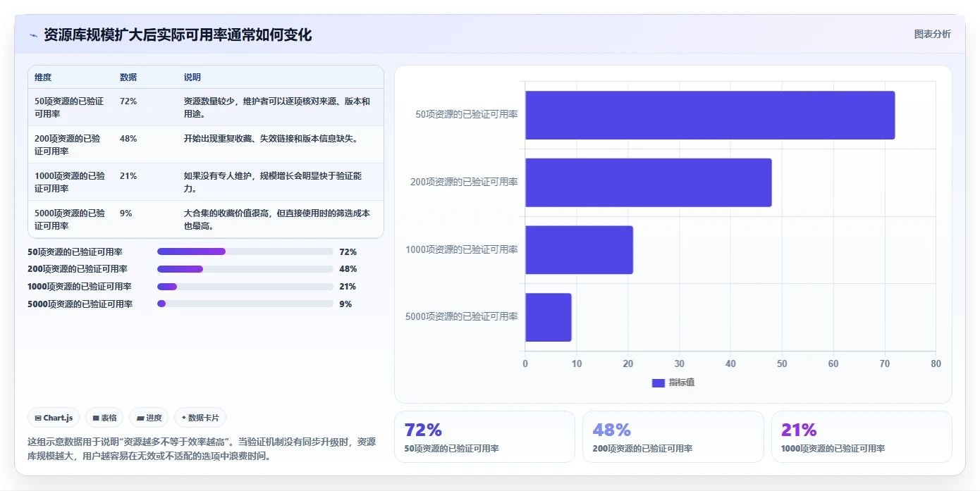Click chart axis label 200项资源的已验证可用率
This screenshot has height=491, width=980.
464,182
